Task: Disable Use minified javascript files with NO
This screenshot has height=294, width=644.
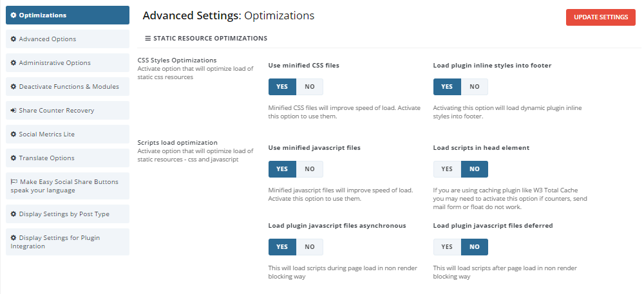Action: click(x=310, y=169)
